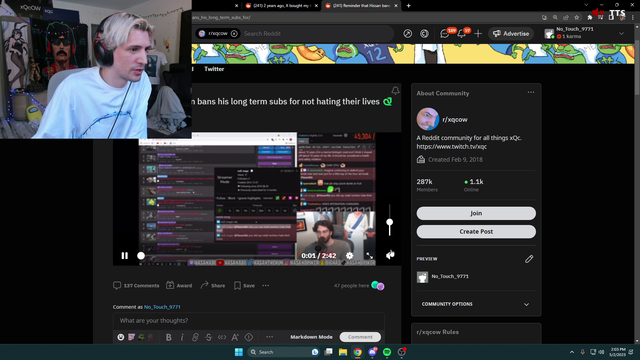
Task: Pause the post video
Action: pyautogui.click(x=124, y=256)
